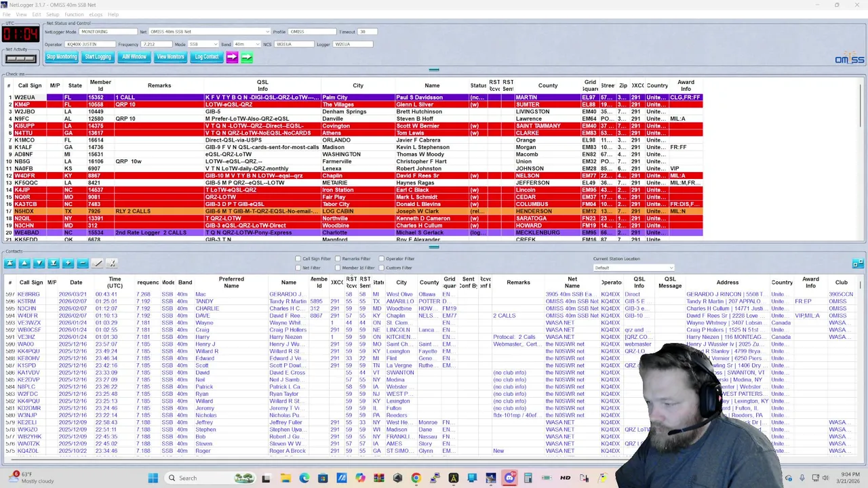Click the checkmark edit icon in Contacts toolbar
This screenshot has width=868, height=488.
point(98,263)
